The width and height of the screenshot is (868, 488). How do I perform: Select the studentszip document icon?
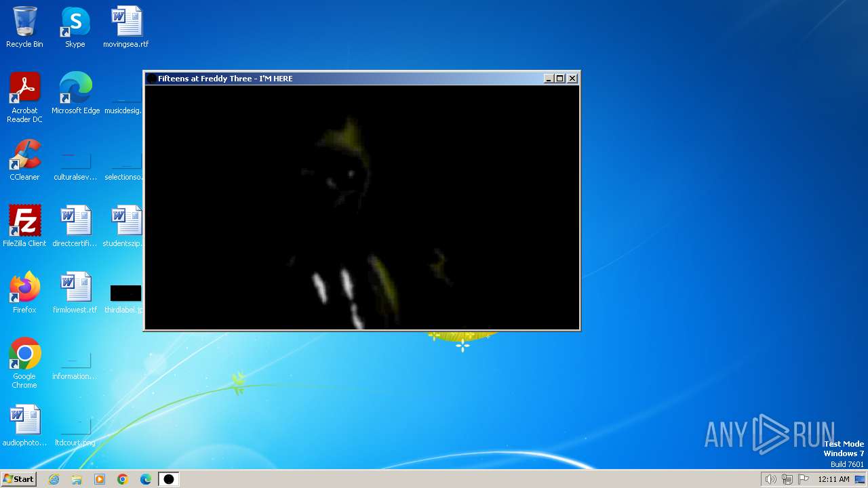pos(125,226)
